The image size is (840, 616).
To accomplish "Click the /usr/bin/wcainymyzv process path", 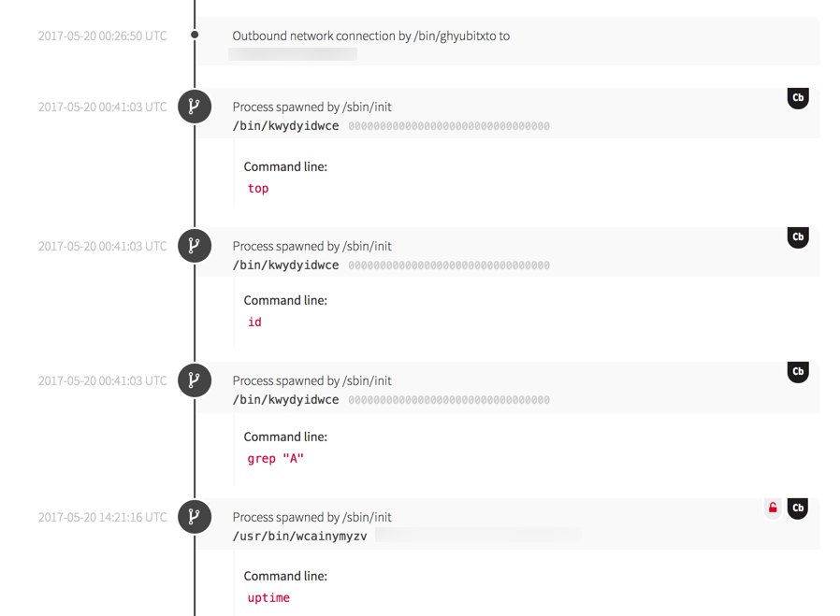I will tap(299, 537).
